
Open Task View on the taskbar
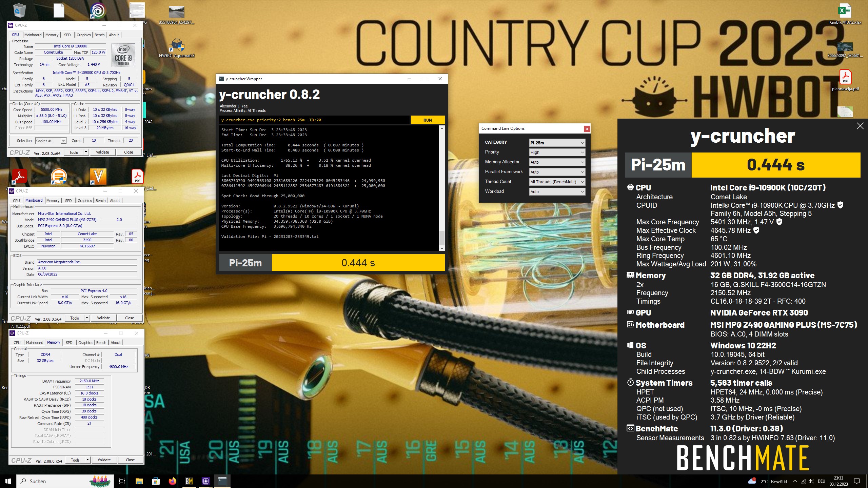point(122,481)
